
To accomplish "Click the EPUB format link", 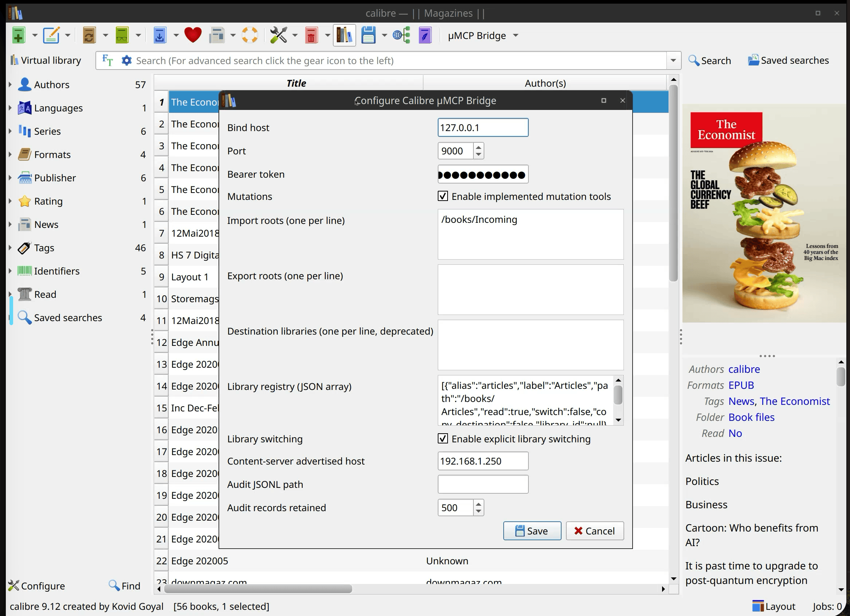I will [x=741, y=385].
